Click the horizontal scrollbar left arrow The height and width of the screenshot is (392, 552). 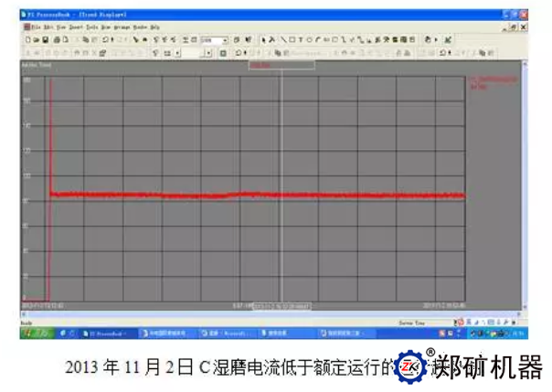click(24, 314)
